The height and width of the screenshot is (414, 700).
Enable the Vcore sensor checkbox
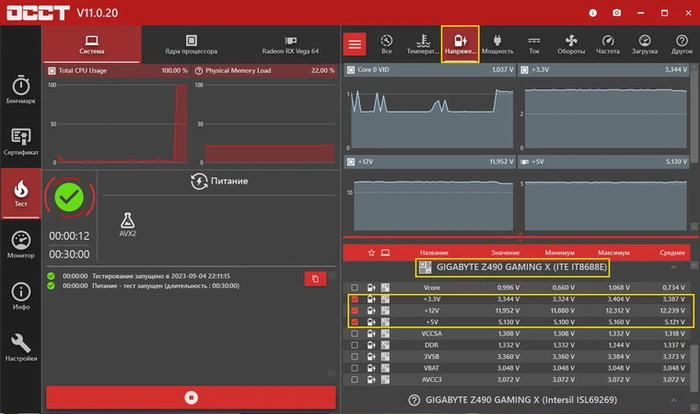coord(354,287)
